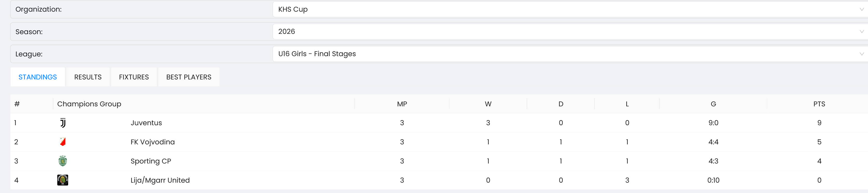Click the MP column header

[x=402, y=104]
